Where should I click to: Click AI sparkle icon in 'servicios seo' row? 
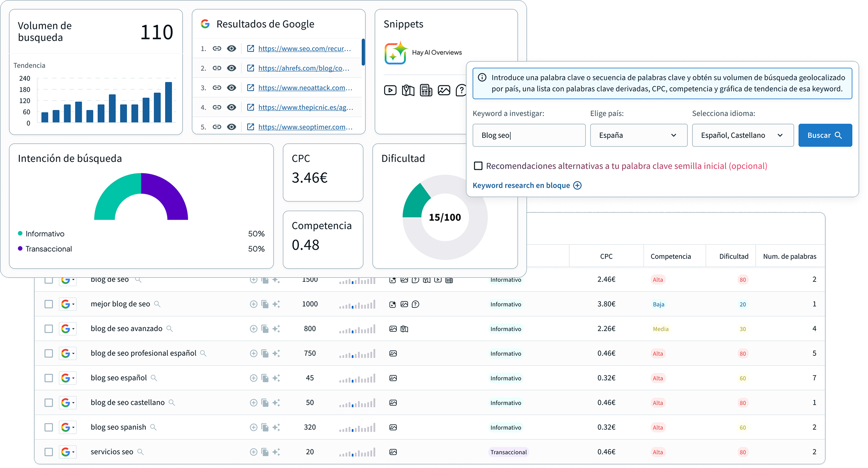coord(276,452)
